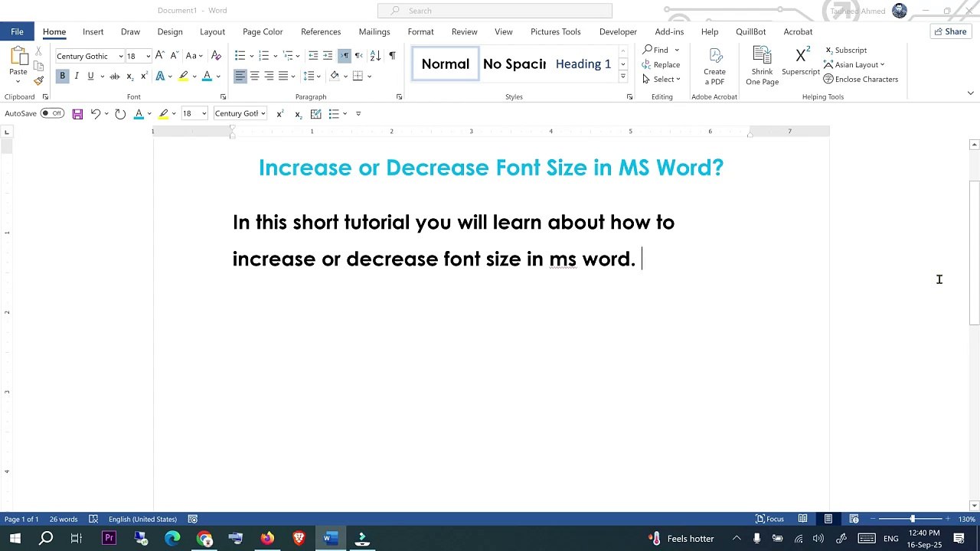The width and height of the screenshot is (980, 551).
Task: Switch to Read Mode view in status bar
Action: (x=802, y=519)
